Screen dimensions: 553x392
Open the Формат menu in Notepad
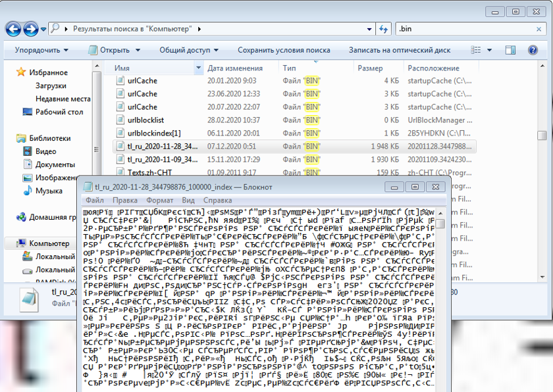[x=159, y=200]
